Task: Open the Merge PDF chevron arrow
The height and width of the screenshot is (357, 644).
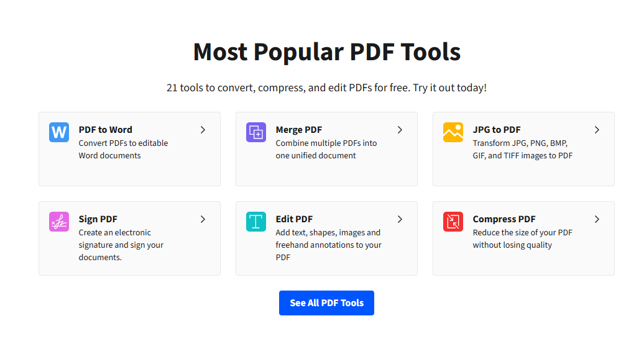Action: [400, 130]
